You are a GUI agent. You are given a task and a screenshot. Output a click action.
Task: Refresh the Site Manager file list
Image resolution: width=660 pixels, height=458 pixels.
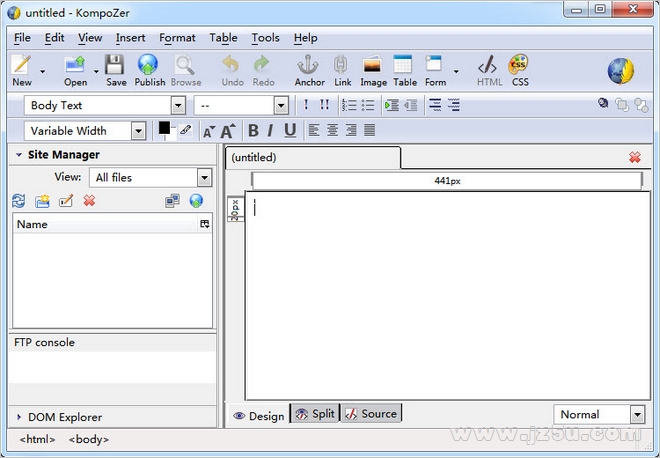click(x=18, y=201)
